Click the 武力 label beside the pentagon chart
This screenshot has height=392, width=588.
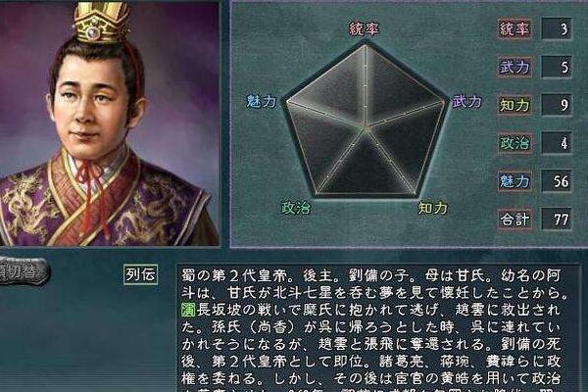[466, 101]
